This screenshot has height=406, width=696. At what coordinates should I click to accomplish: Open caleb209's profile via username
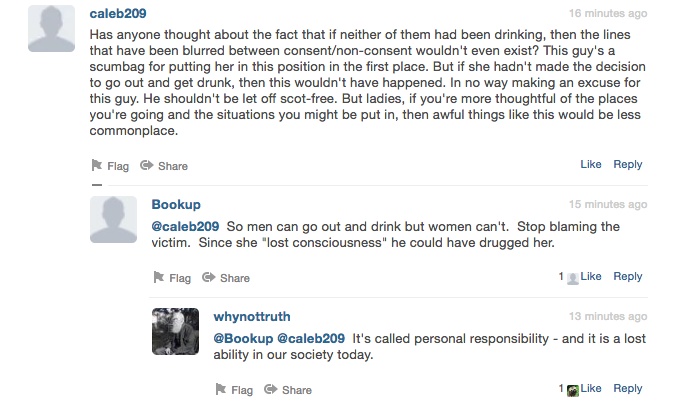coord(118,14)
